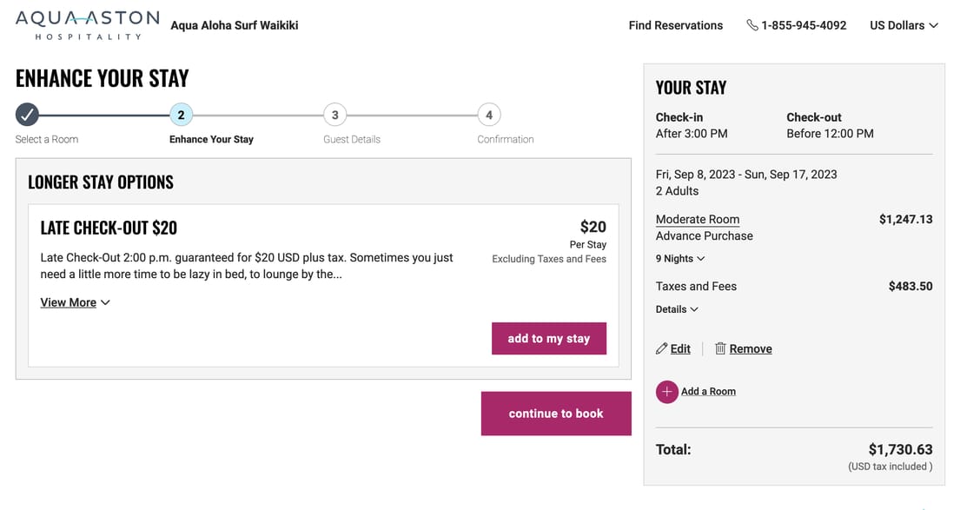Image resolution: width=980 pixels, height=510 pixels.
Task: Open Find Reservations in the header
Action: [675, 25]
